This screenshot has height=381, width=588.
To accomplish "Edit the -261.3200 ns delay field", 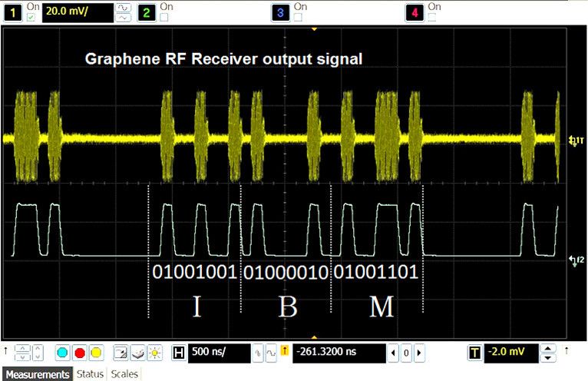I will (x=339, y=353).
